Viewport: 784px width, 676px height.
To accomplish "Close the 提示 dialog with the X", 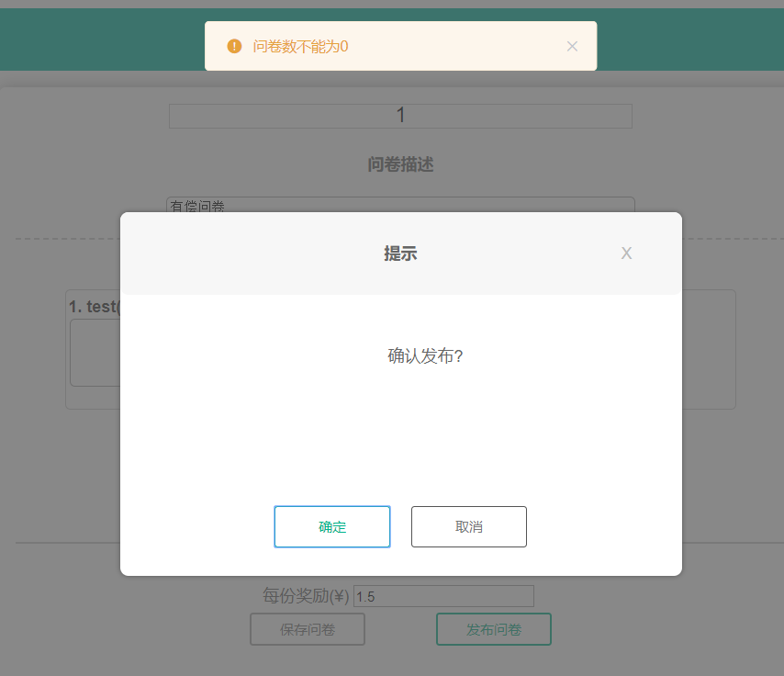I will 626,253.
